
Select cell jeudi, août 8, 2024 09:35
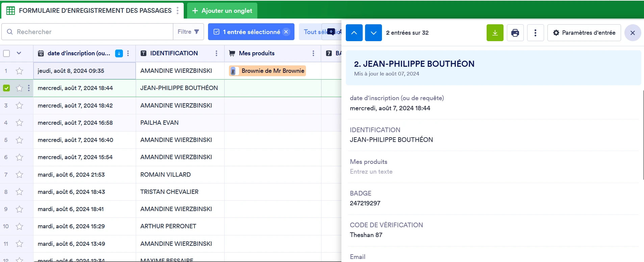[84, 71]
